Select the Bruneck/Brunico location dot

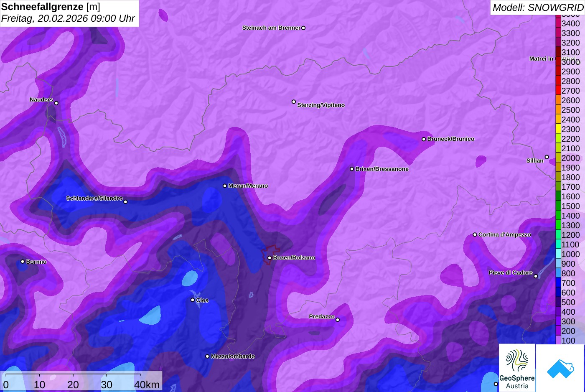tap(424, 139)
